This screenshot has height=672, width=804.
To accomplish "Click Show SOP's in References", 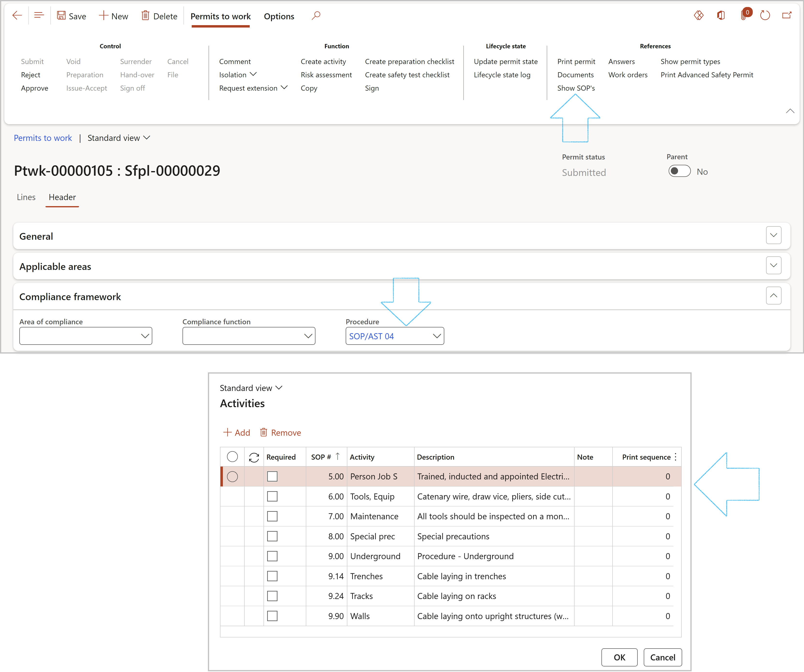I will [x=576, y=88].
